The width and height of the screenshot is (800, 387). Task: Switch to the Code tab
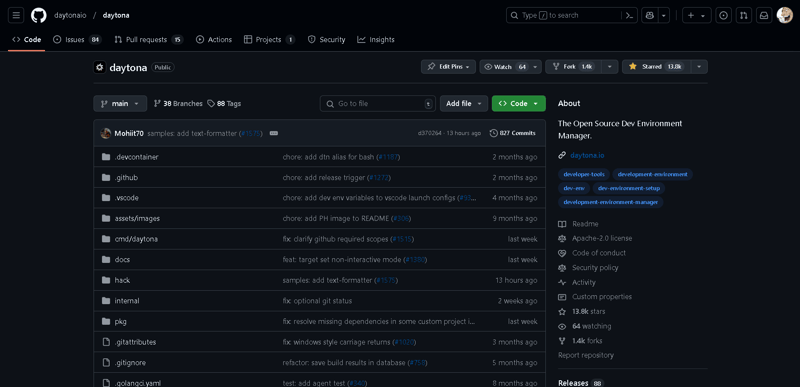tap(27, 39)
